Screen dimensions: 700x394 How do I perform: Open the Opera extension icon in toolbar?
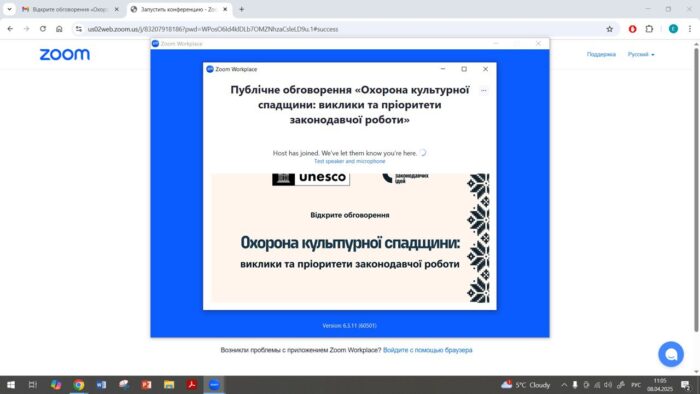click(x=632, y=29)
